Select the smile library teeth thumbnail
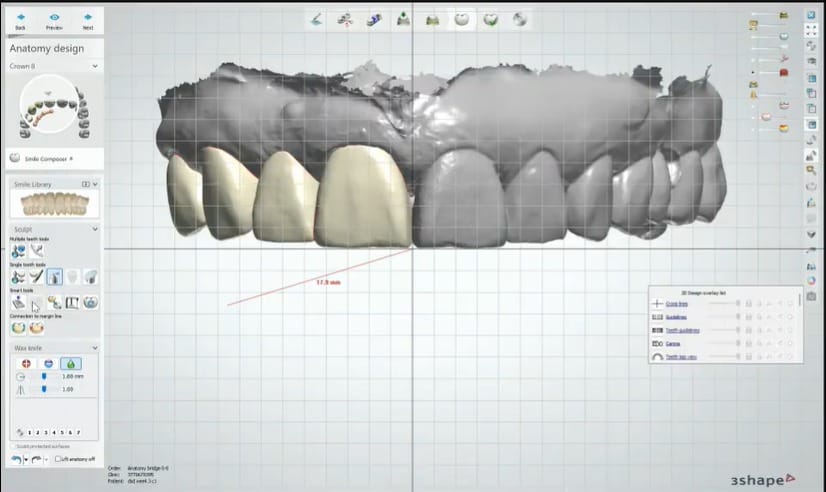This screenshot has height=492, width=826. [54, 204]
